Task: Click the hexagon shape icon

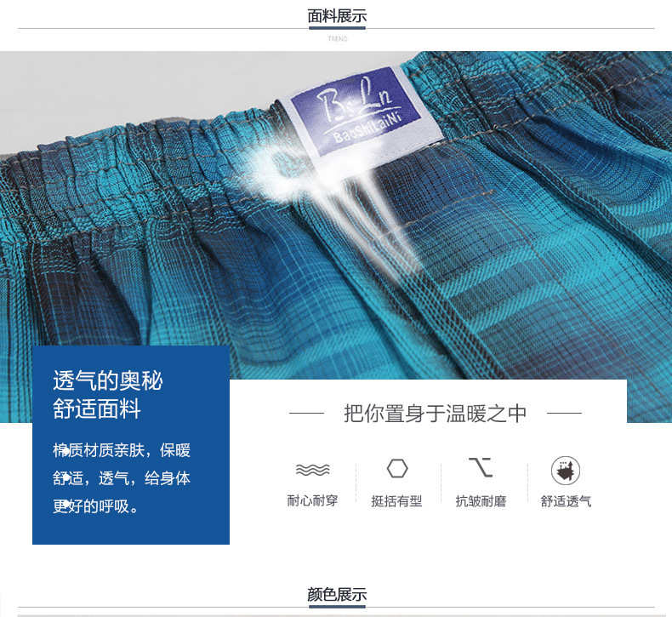Action: tap(397, 468)
